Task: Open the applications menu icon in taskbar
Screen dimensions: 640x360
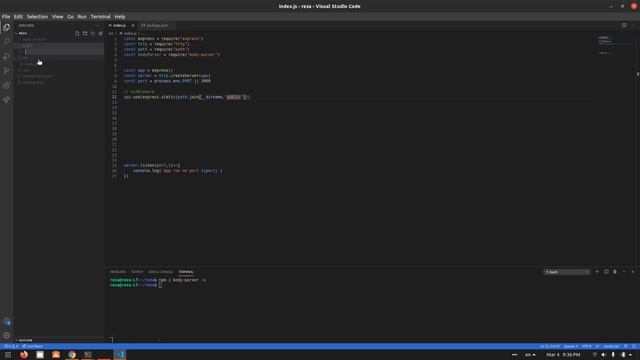Action: point(7,355)
